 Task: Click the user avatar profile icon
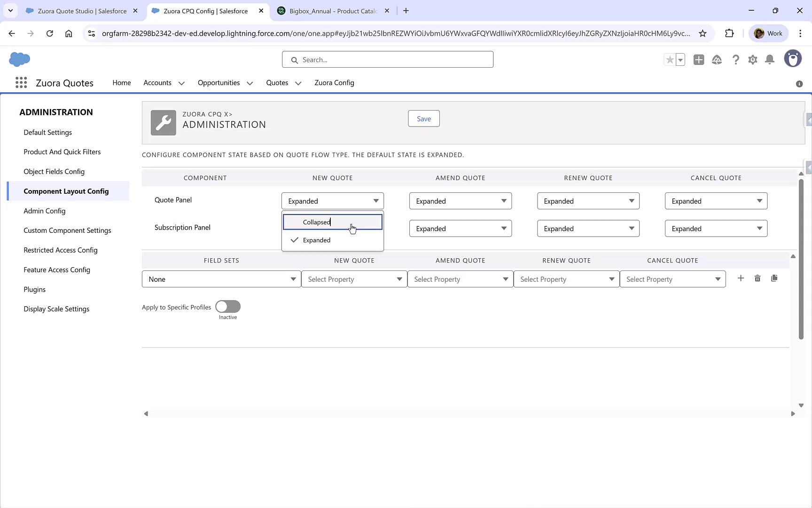pos(793,58)
